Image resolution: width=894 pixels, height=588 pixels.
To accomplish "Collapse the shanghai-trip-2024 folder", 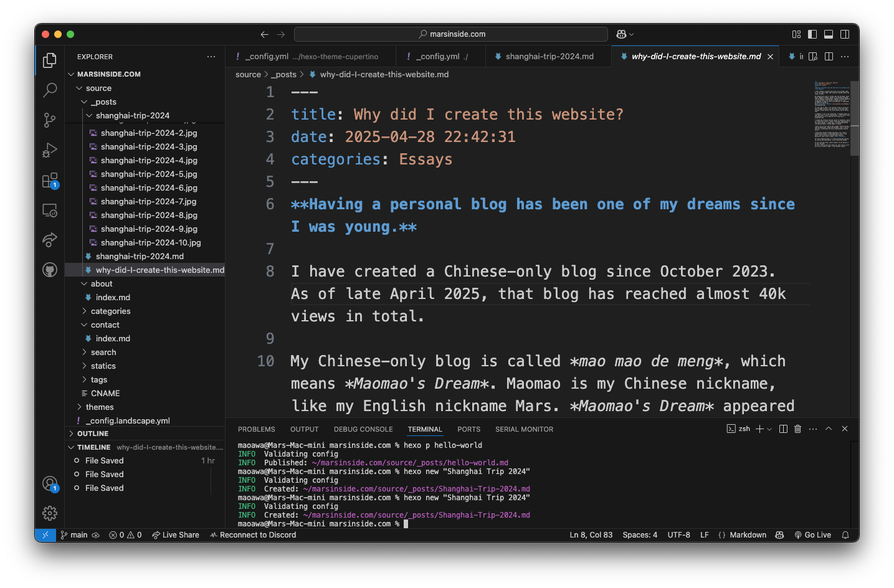I will pyautogui.click(x=132, y=116).
